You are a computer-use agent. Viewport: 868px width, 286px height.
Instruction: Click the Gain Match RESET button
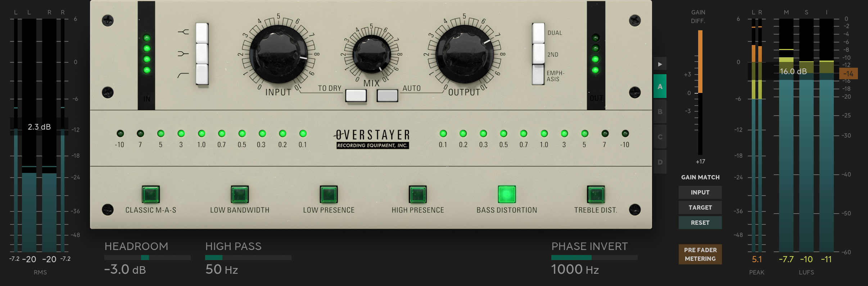pos(700,223)
